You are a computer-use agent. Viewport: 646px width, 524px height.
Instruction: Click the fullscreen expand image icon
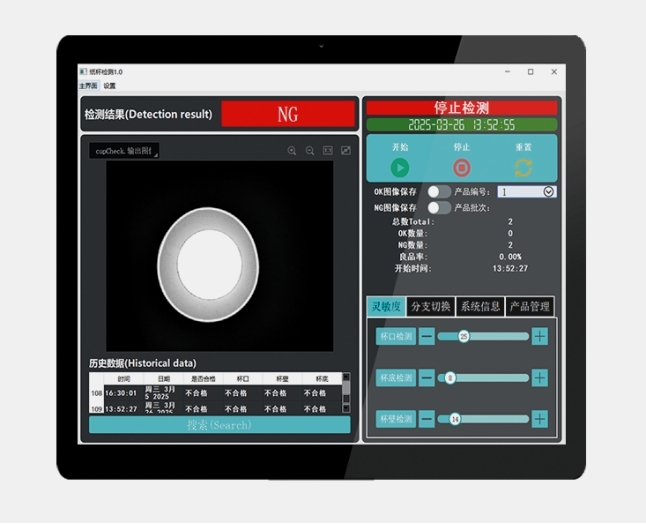point(346,150)
